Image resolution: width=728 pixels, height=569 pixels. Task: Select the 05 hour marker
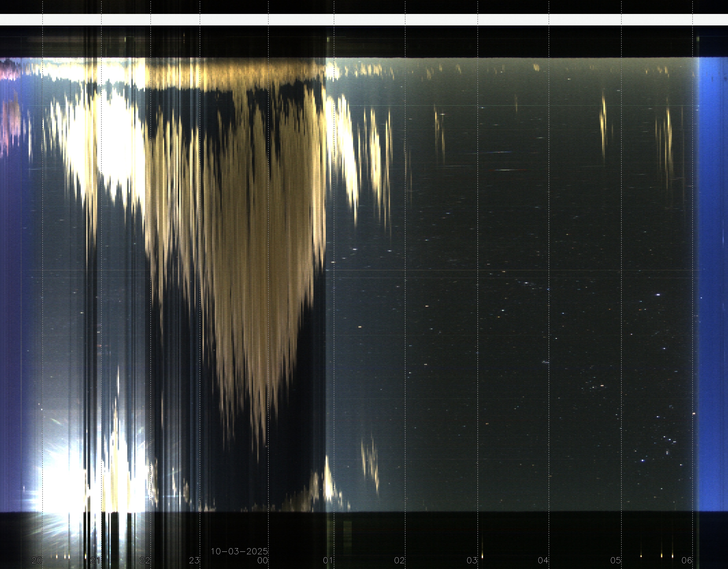point(616,560)
